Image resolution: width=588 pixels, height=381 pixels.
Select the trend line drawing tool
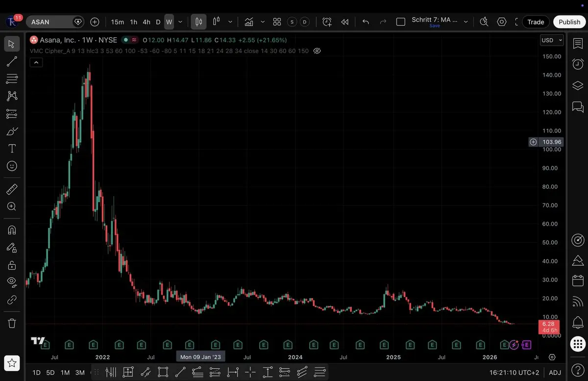(x=12, y=61)
